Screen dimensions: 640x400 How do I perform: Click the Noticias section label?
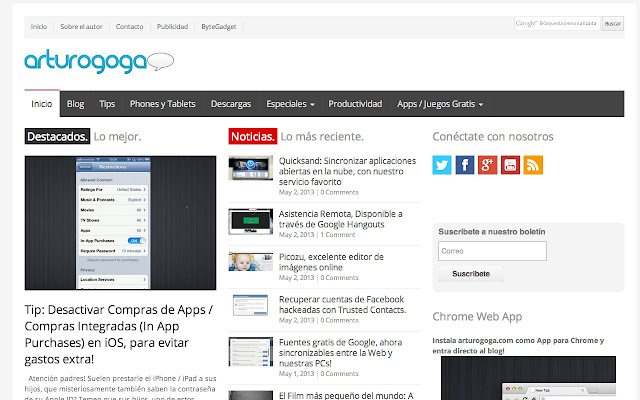(x=253, y=136)
